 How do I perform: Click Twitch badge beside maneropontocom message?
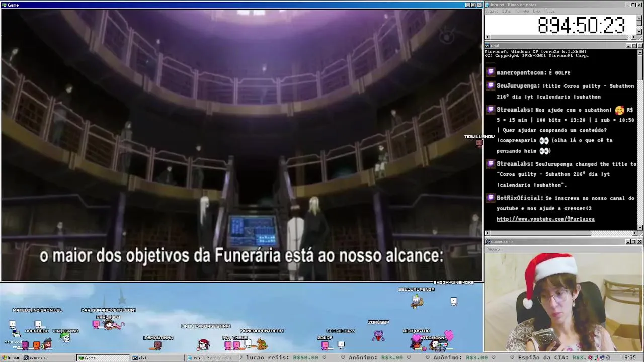[491, 72]
